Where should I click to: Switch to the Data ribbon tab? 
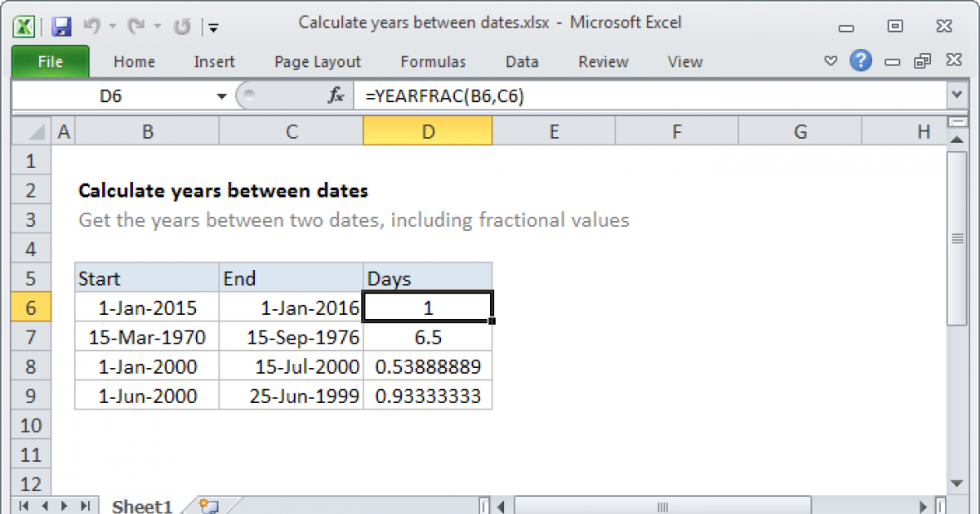point(521,61)
